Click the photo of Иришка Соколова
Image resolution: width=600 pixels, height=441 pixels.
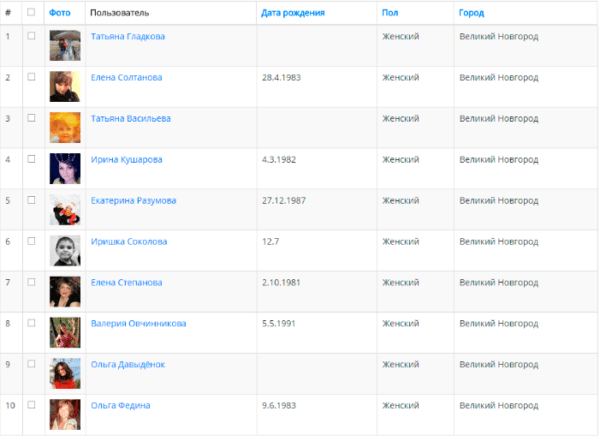point(65,250)
